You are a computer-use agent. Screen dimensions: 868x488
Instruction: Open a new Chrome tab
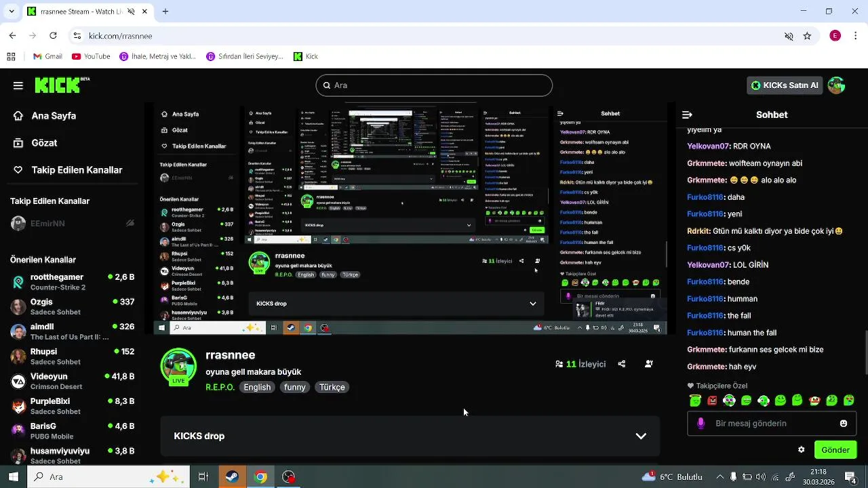click(165, 12)
